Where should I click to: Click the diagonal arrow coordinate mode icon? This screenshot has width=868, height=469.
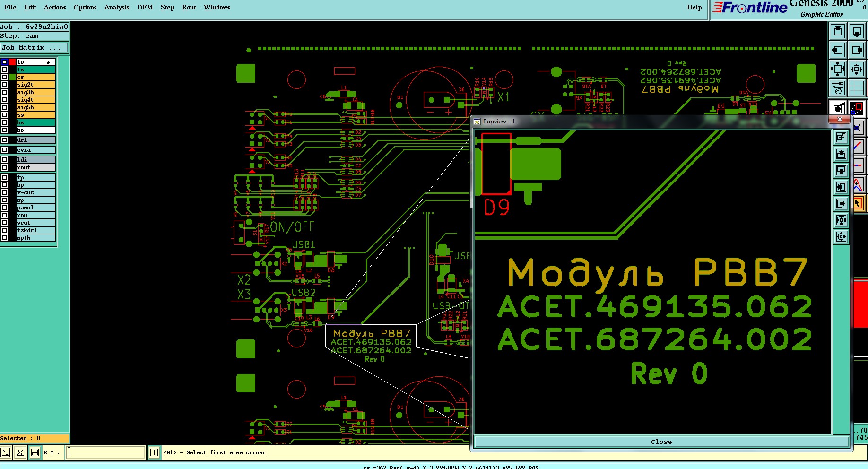[x=6, y=452]
